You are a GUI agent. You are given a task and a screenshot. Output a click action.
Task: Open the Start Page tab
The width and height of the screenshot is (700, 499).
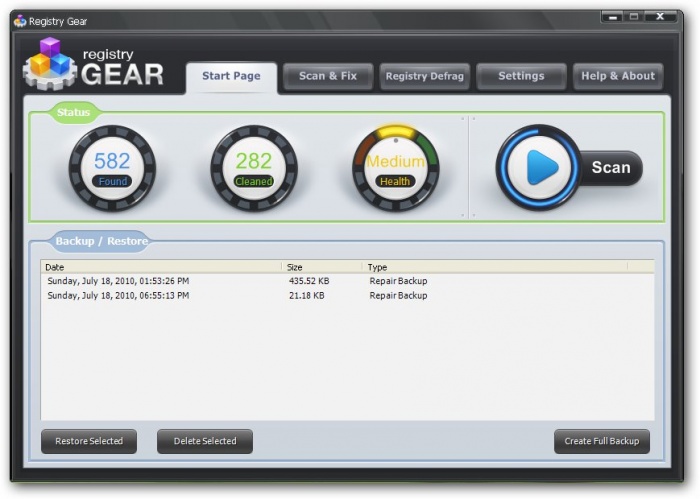231,76
